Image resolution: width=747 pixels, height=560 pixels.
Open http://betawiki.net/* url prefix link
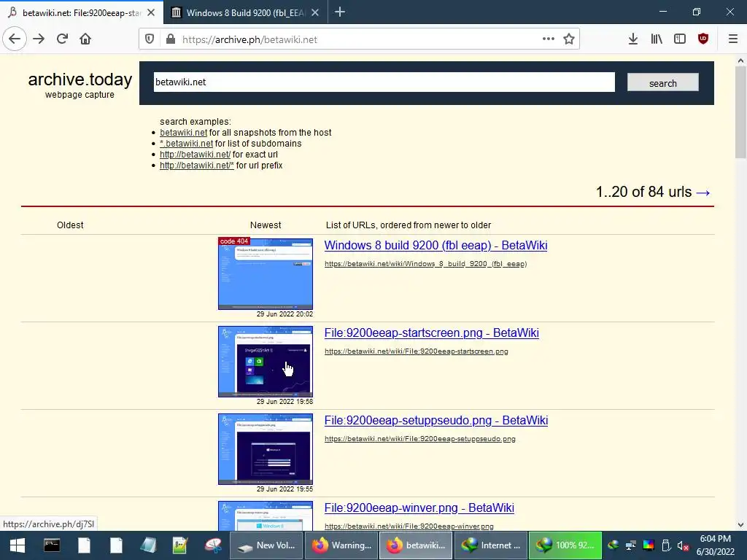pyautogui.click(x=197, y=166)
